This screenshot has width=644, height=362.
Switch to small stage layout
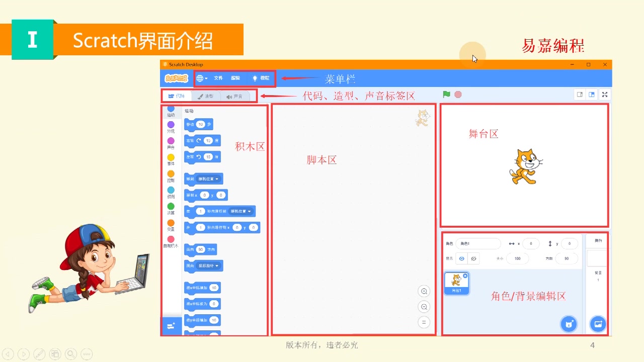580,94
